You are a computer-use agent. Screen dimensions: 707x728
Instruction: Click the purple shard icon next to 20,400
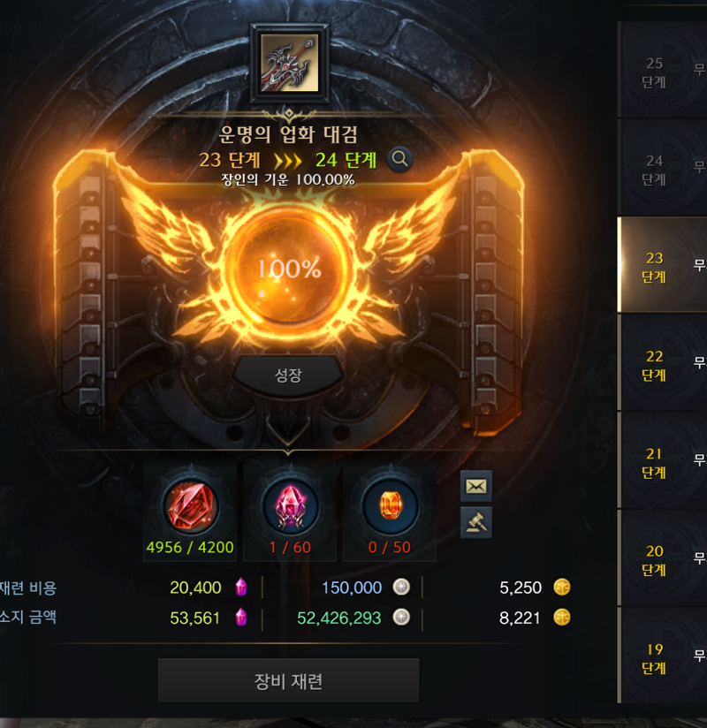(x=241, y=588)
